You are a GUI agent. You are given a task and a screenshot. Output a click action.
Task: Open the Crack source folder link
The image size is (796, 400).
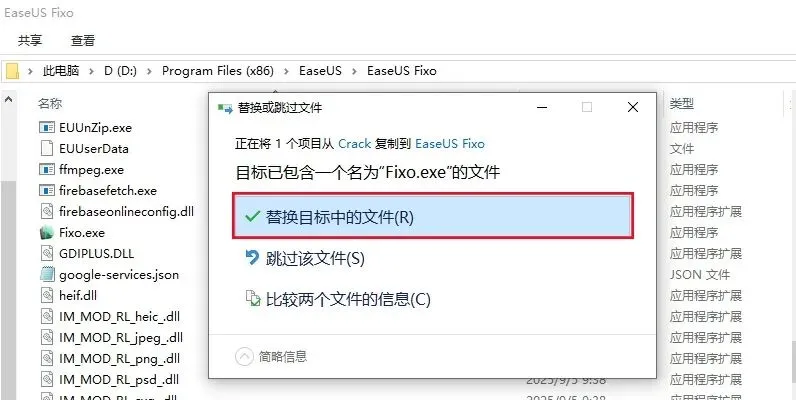click(x=354, y=144)
